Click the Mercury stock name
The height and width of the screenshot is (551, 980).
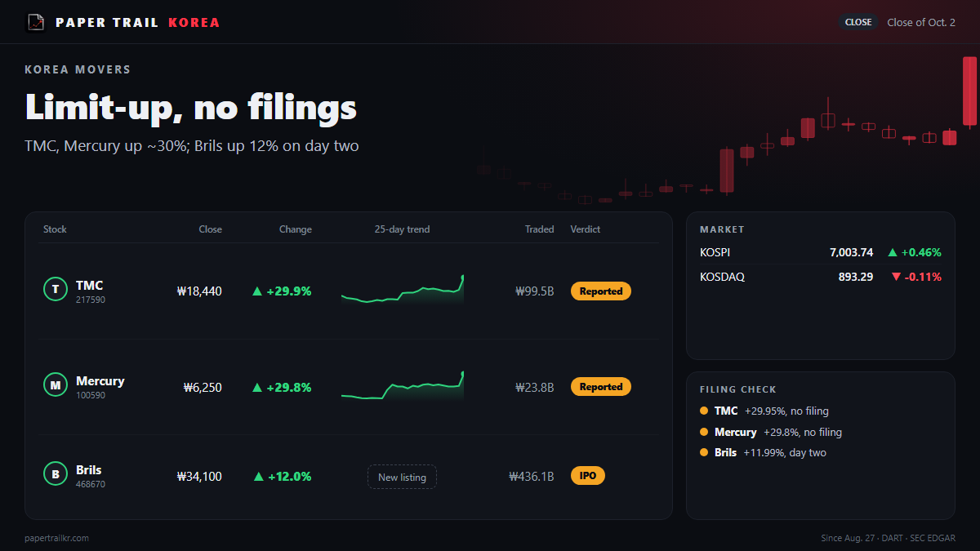[x=100, y=381]
